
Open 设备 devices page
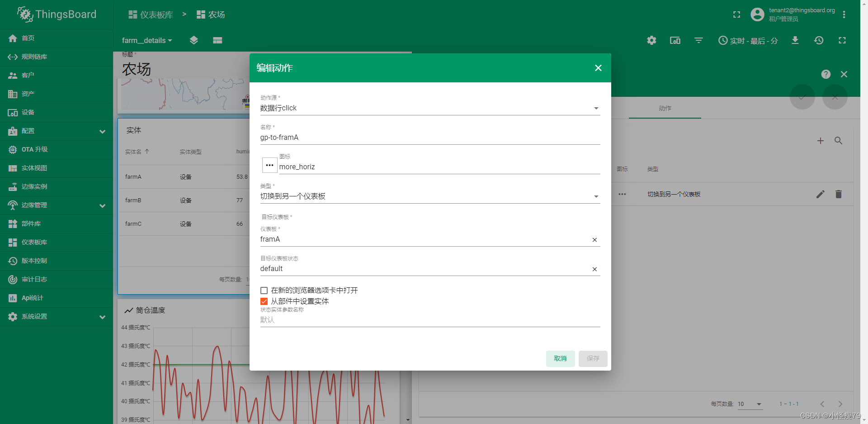[56, 112]
